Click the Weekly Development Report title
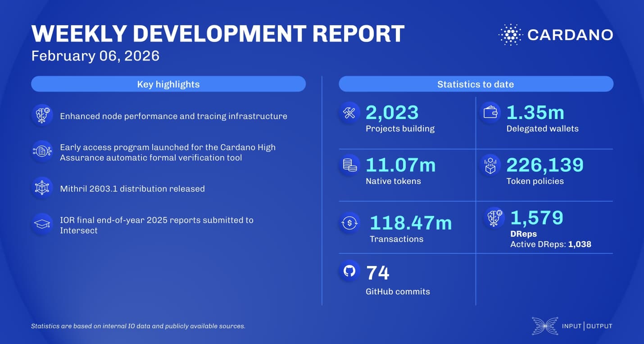 [218, 33]
